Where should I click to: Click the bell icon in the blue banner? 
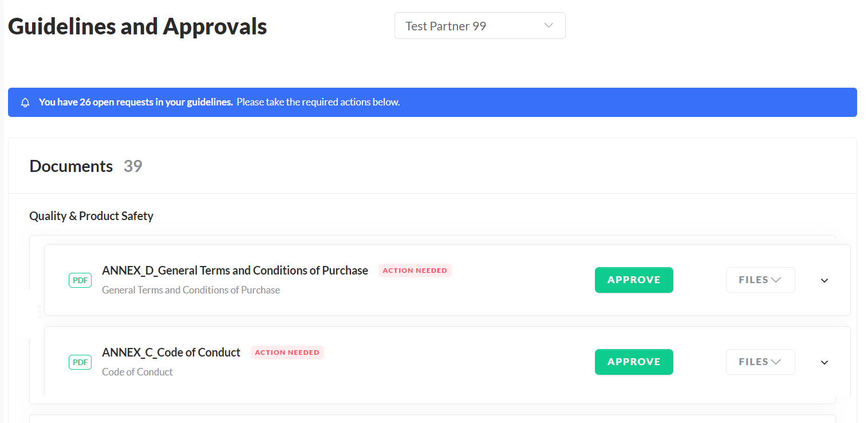click(x=25, y=102)
